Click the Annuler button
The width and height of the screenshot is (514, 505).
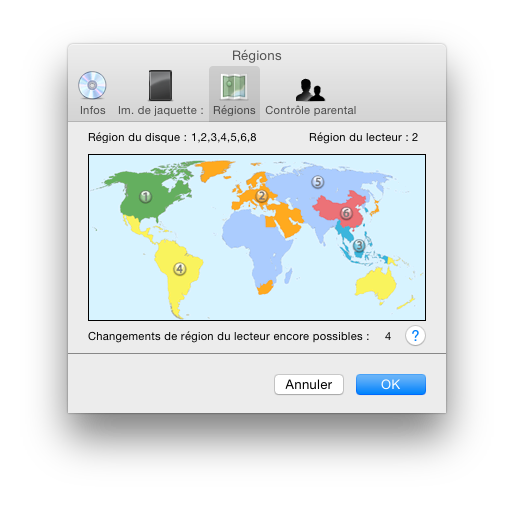click(x=309, y=384)
